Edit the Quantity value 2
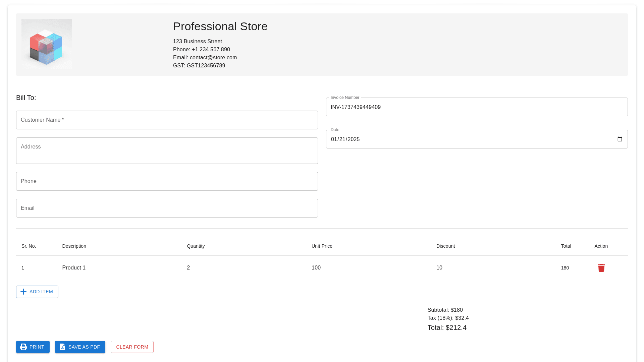The height and width of the screenshot is (362, 644). pos(220,268)
